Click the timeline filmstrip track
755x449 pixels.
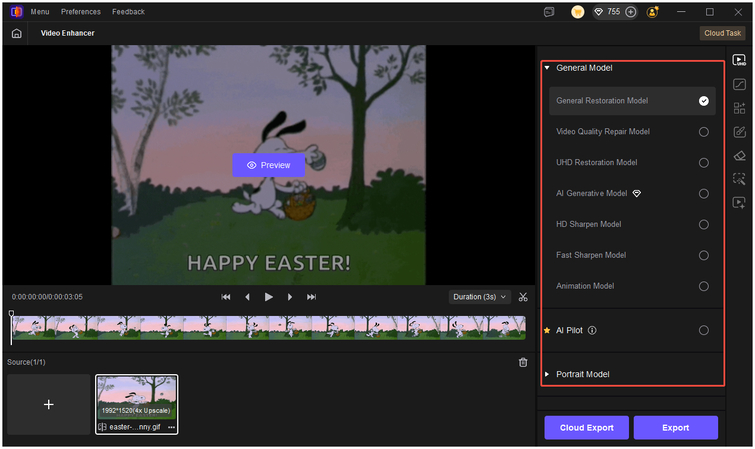pos(269,328)
